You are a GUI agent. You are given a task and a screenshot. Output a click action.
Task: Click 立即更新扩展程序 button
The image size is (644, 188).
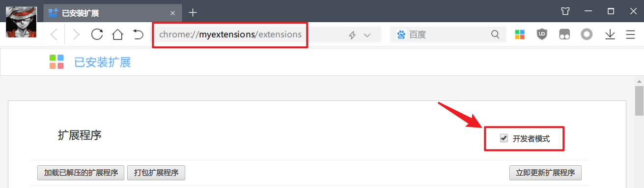tap(545, 173)
